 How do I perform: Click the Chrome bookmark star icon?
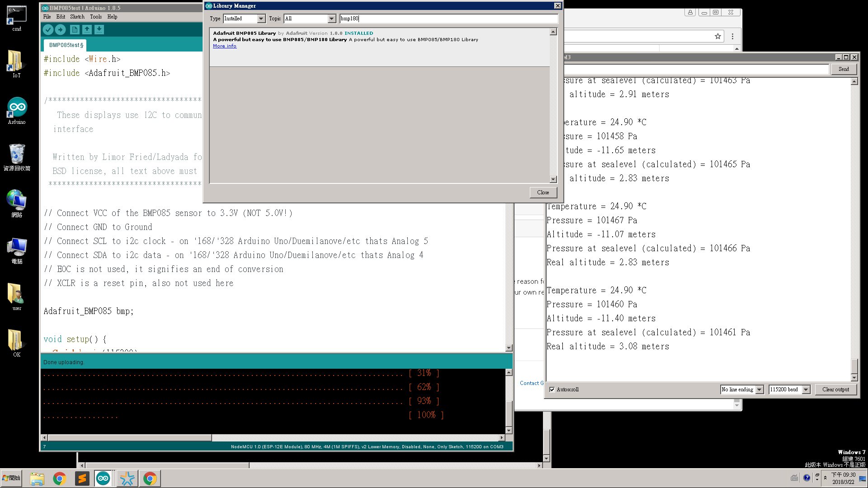717,36
